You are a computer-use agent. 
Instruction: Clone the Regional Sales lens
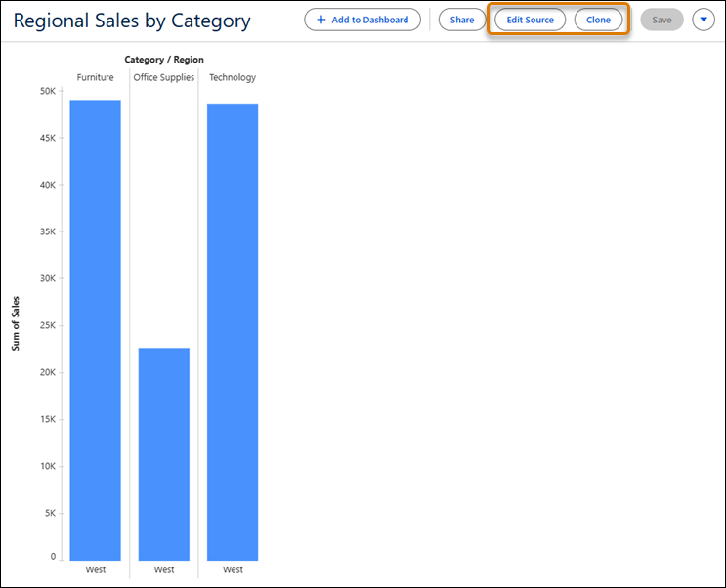pyautogui.click(x=598, y=20)
